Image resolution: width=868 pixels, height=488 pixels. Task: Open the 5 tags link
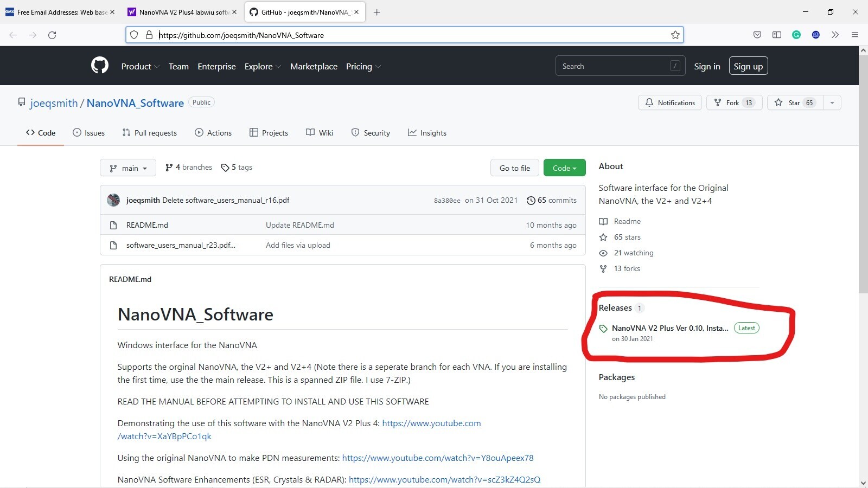pyautogui.click(x=237, y=168)
